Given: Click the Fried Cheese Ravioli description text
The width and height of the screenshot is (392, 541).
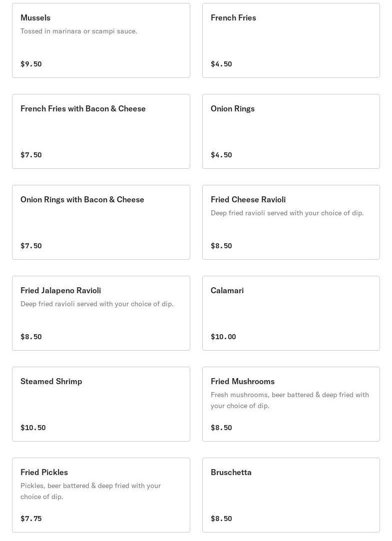Looking at the screenshot, I should point(287,213).
